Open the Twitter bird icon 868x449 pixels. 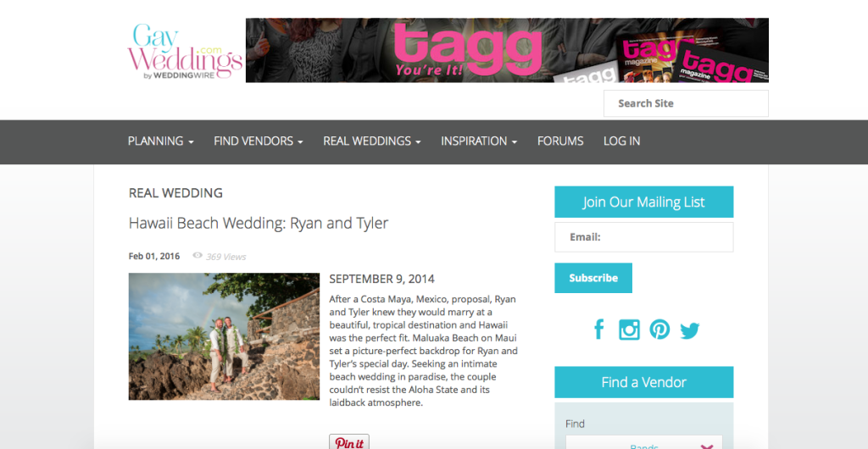point(690,330)
